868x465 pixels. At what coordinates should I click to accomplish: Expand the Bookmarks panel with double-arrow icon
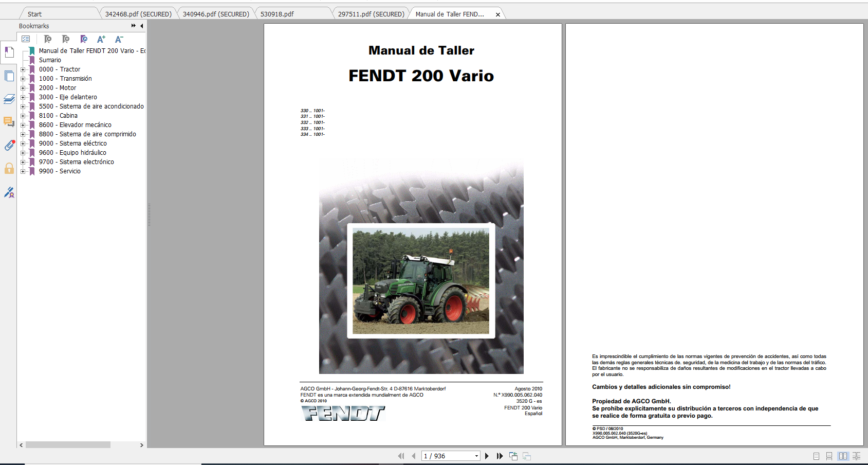coord(134,26)
